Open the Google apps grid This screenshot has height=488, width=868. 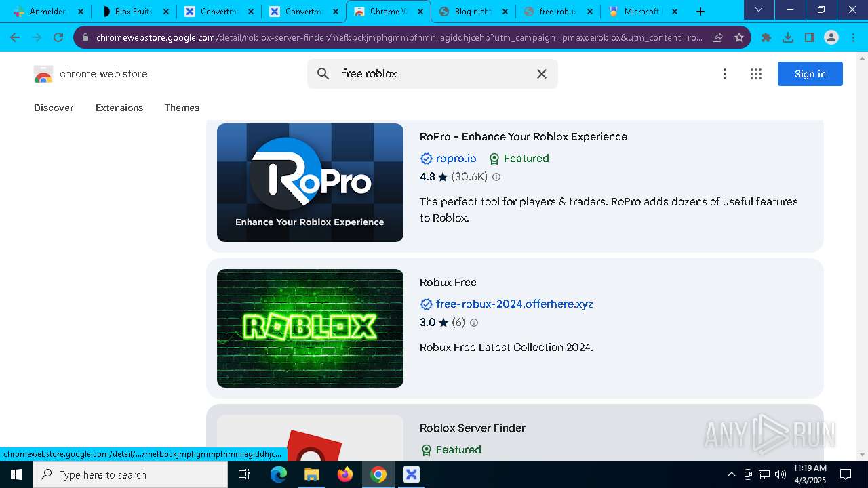pos(756,74)
